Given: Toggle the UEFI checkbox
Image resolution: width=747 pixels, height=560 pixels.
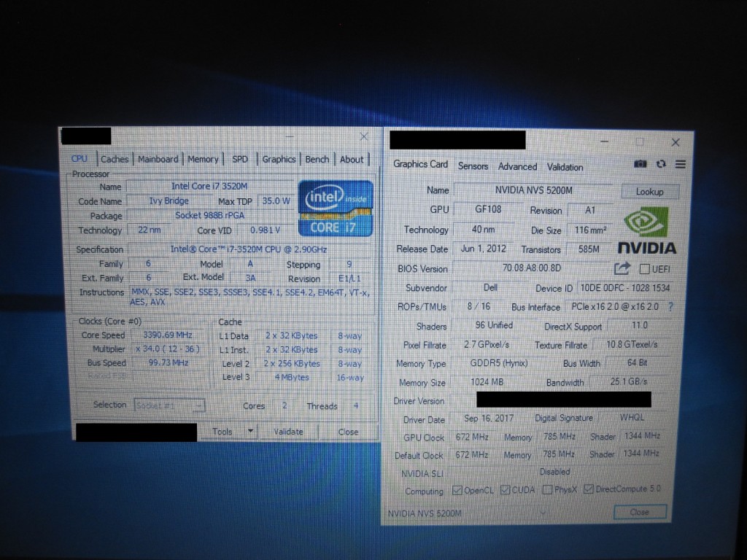Looking at the screenshot, I should point(644,269).
